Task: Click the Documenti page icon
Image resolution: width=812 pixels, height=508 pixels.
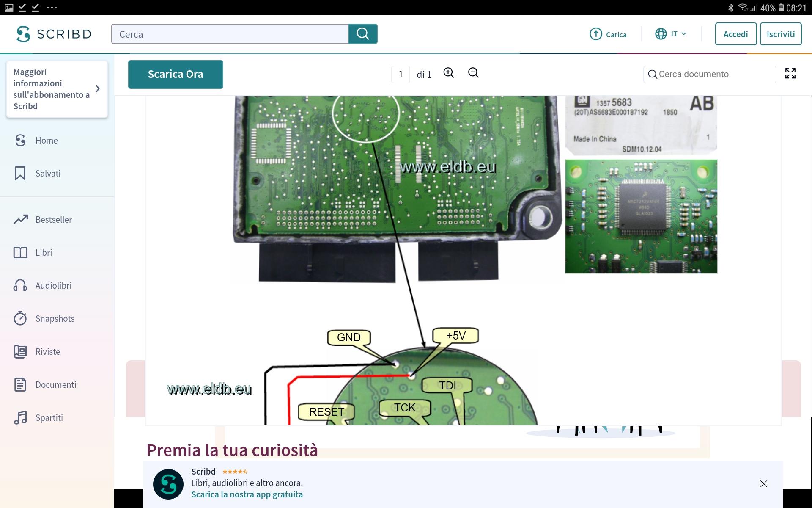Action: 20,384
